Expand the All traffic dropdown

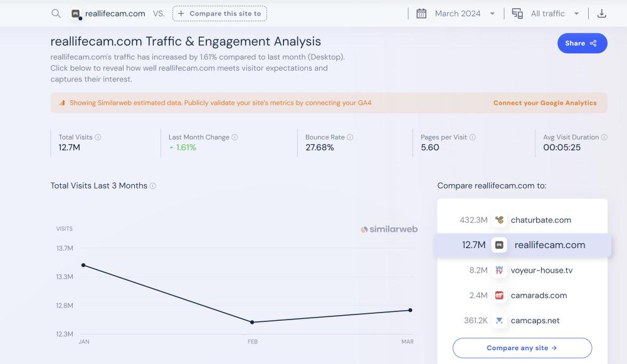pyautogui.click(x=576, y=14)
